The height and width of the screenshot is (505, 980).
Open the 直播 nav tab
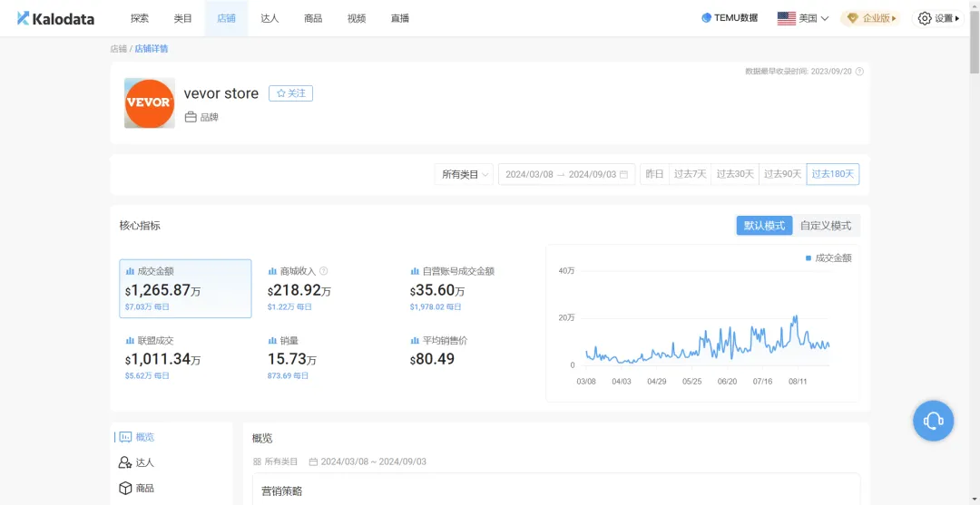coord(400,18)
